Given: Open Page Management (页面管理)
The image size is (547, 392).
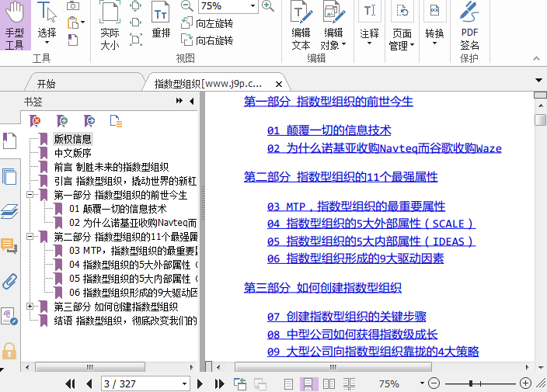Looking at the screenshot, I should click(402, 26).
